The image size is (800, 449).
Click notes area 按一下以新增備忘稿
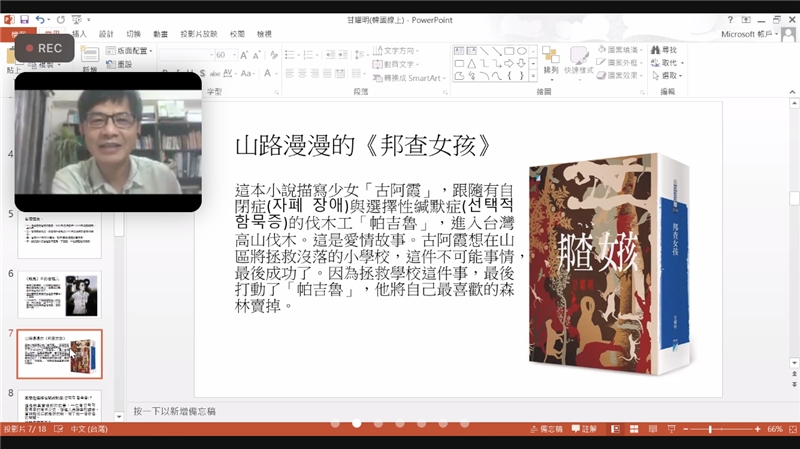174,411
